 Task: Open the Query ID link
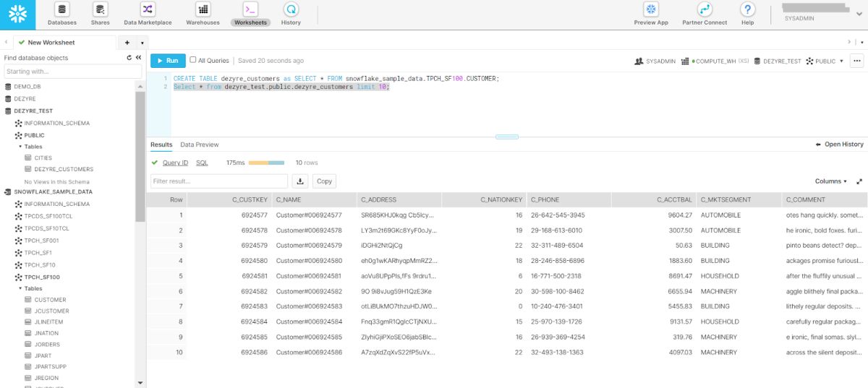tap(176, 163)
